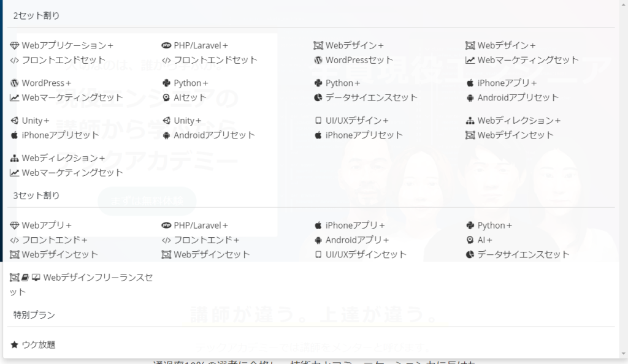The height and width of the screenshot is (364, 628).
Task: Click the Unity icon beside Unity＋ iPhoneアプリセット
Action: [x=15, y=120]
